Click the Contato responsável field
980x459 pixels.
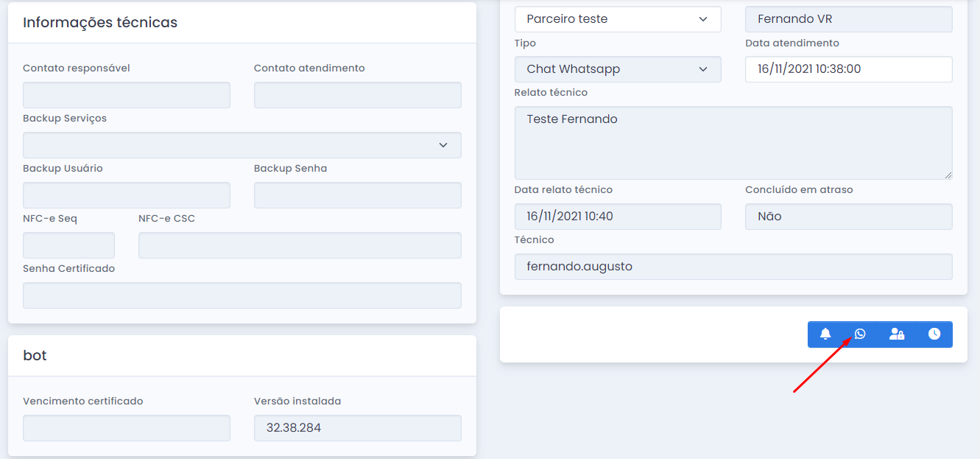click(x=126, y=95)
